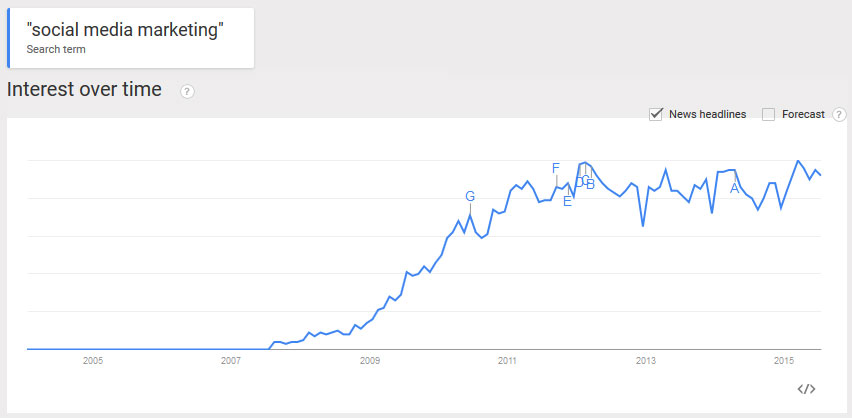Enable the Forecast checkbox
The height and width of the screenshot is (419, 852).
point(768,114)
